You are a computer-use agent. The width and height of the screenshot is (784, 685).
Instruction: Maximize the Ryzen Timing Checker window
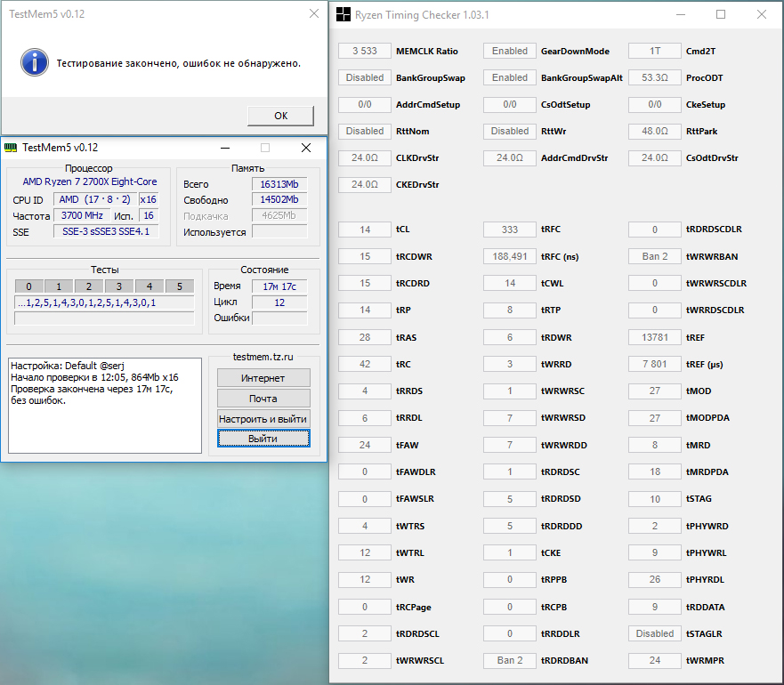[721, 14]
